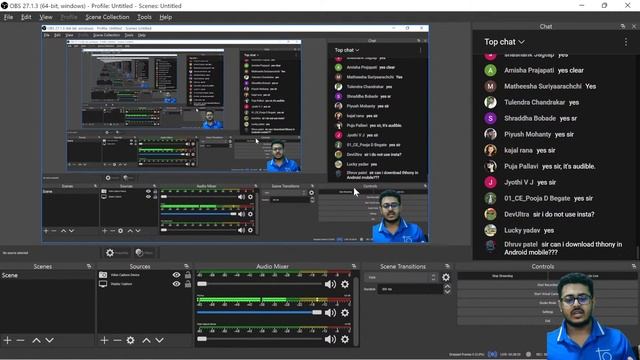Move scene down in the Scenes panel
Screen dimensions: 640x360
49,340
